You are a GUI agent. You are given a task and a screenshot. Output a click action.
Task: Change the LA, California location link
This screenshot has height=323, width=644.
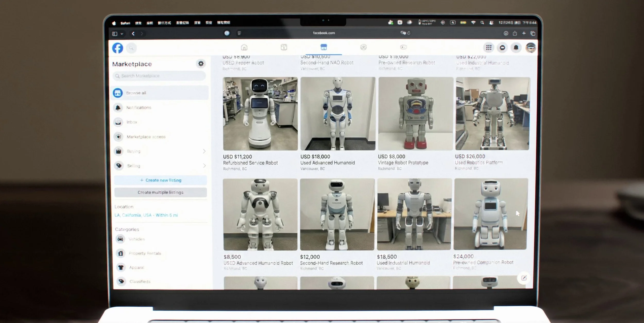tap(146, 215)
